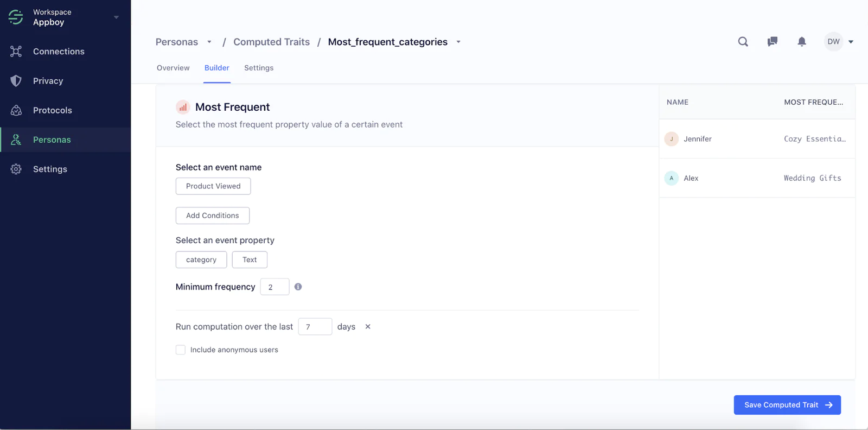Screen dimensions: 868x430
Task: Enable Include anonymous users checkbox
Action: pyautogui.click(x=181, y=350)
